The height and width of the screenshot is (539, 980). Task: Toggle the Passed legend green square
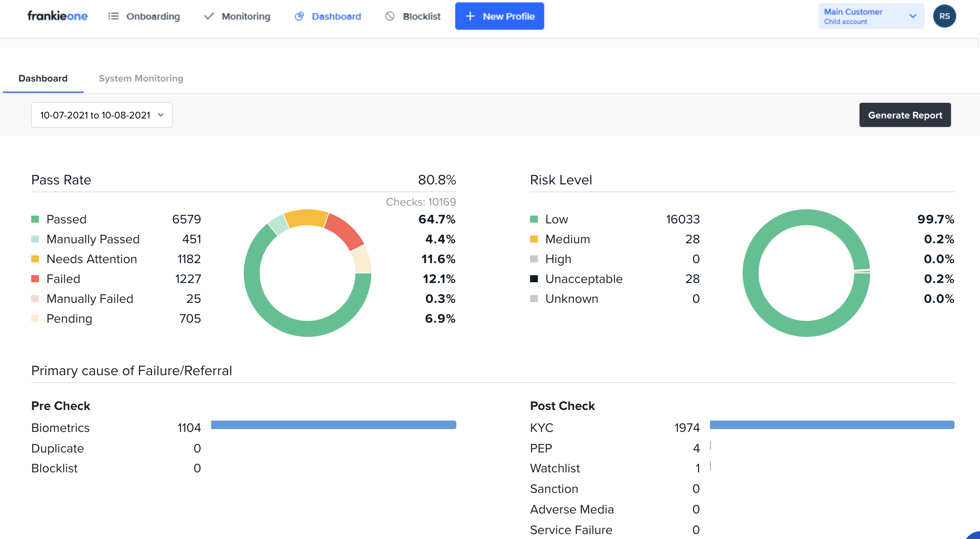[35, 219]
